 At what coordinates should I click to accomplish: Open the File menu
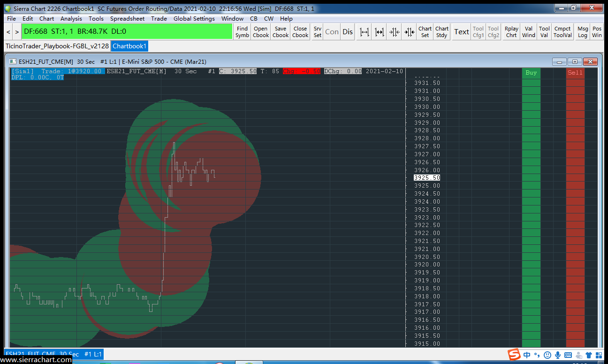[x=12, y=19]
